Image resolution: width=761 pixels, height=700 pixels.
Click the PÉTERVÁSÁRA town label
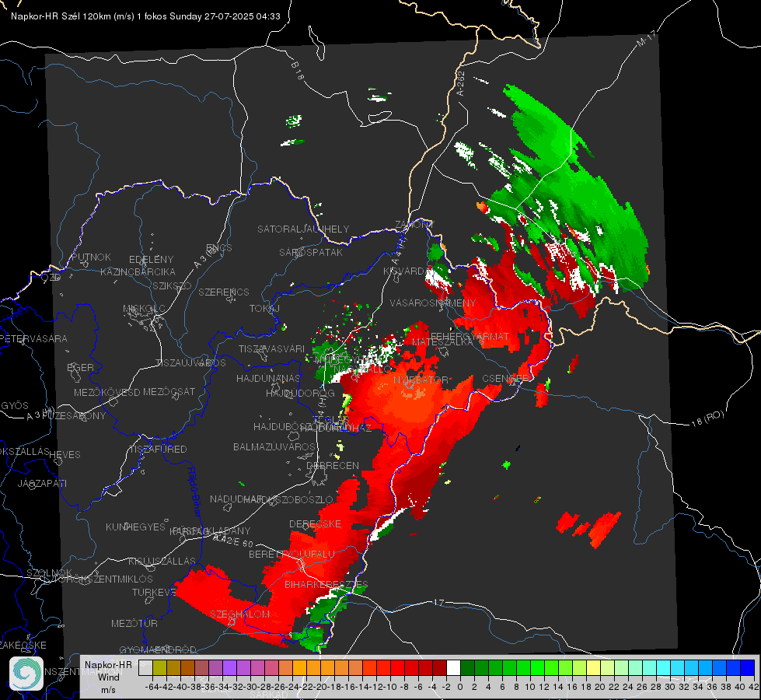pyautogui.click(x=34, y=338)
